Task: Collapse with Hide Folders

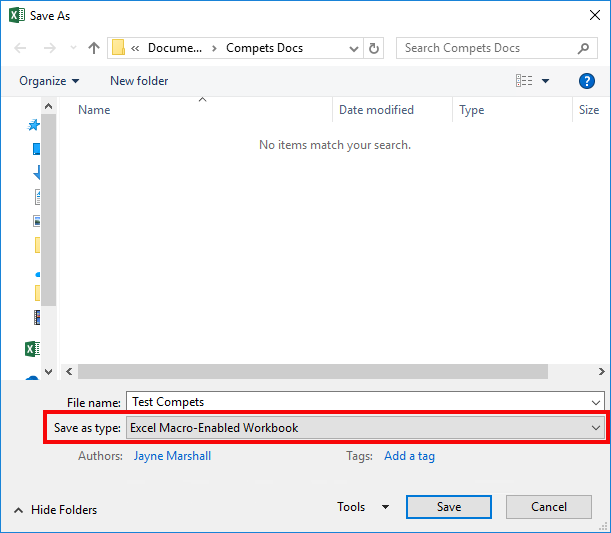Action: 55,510
